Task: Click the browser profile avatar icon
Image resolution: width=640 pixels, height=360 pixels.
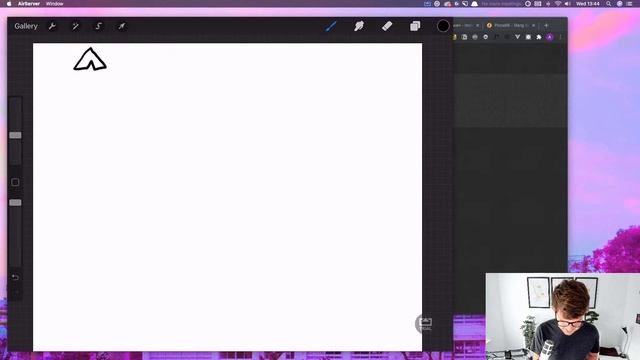Action: pos(550,37)
